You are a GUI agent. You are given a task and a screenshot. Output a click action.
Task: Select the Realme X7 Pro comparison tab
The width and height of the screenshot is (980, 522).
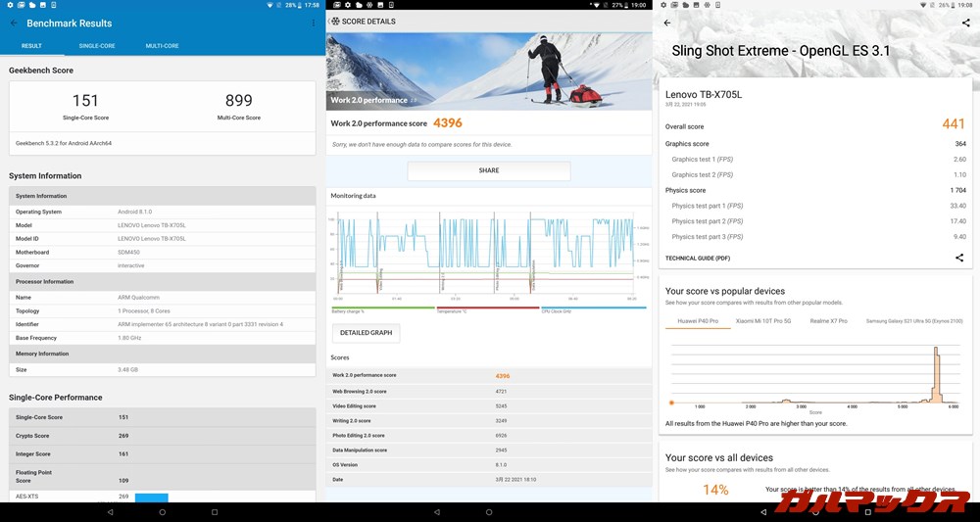[x=829, y=321]
